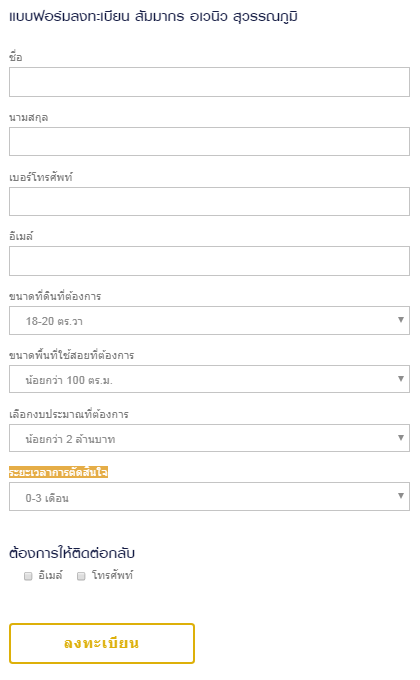Click the ชื่อ field label text
Image resolution: width=420 pixels, height=680 pixels.
tap(16, 57)
